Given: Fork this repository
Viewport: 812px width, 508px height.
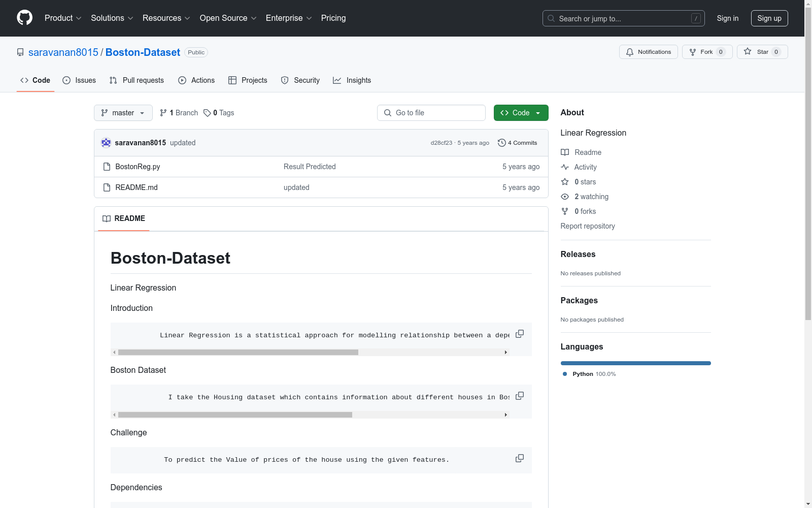Looking at the screenshot, I should click(x=707, y=52).
